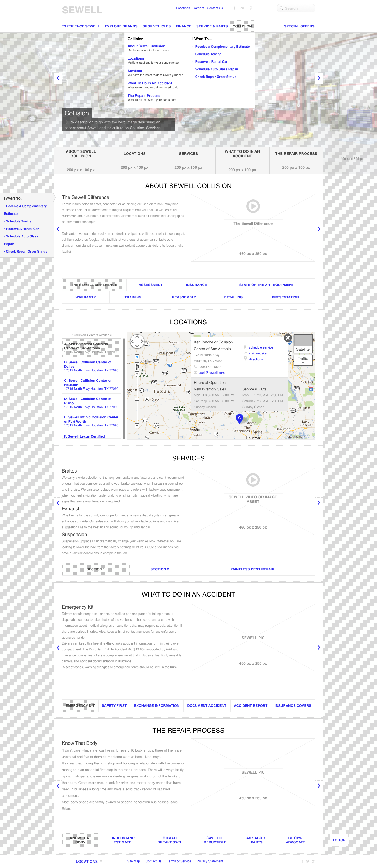Viewport: 377px width, 868px height.
Task: Open About Sewell Collision in the dropdown menu
Action: tap(146, 46)
